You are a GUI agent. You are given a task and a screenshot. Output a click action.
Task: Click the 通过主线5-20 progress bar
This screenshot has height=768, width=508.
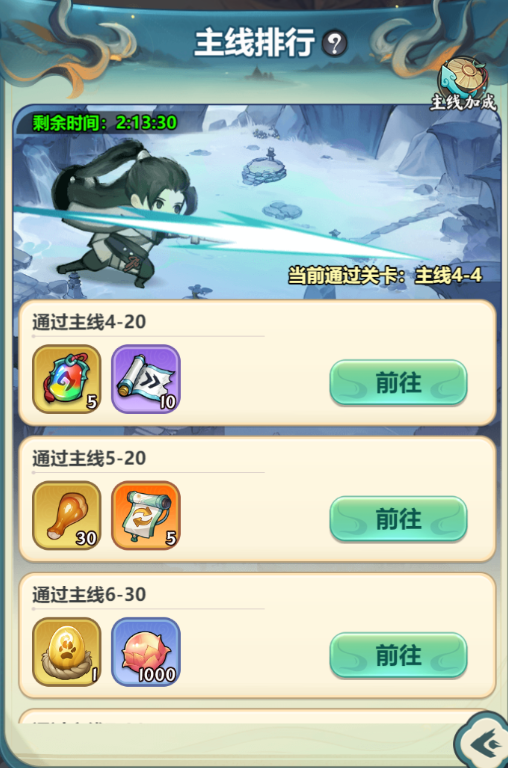148,473
